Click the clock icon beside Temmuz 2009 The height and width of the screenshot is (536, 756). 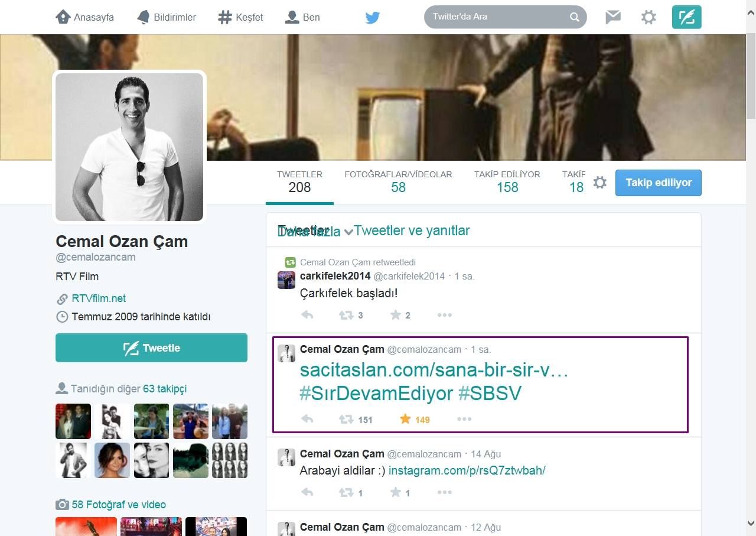(x=62, y=317)
